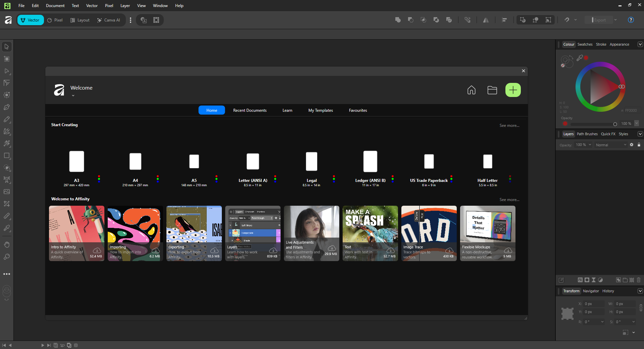Image resolution: width=644 pixels, height=349 pixels.
Task: Click the Add boolean operation icon
Action: coord(398,20)
